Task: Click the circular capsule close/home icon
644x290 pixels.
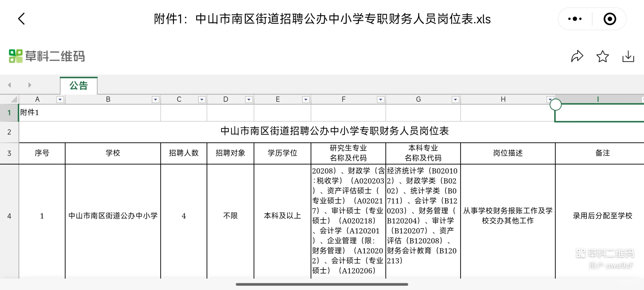Action: pos(610,19)
